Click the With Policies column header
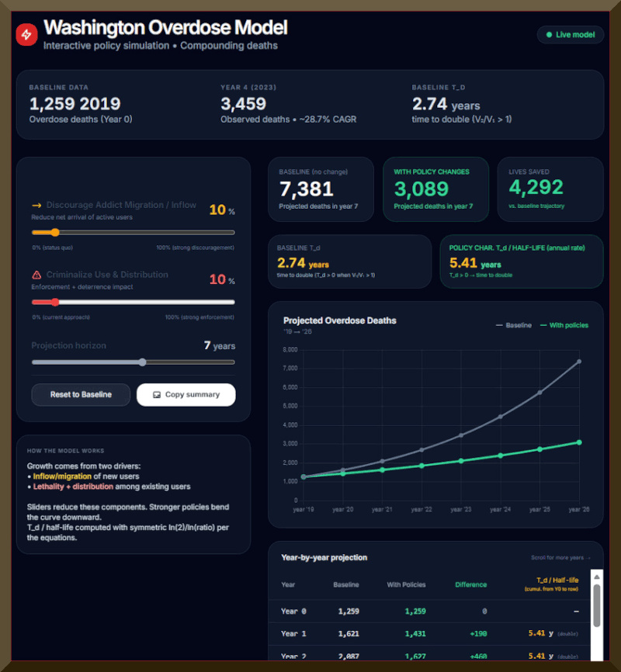 pyautogui.click(x=406, y=584)
